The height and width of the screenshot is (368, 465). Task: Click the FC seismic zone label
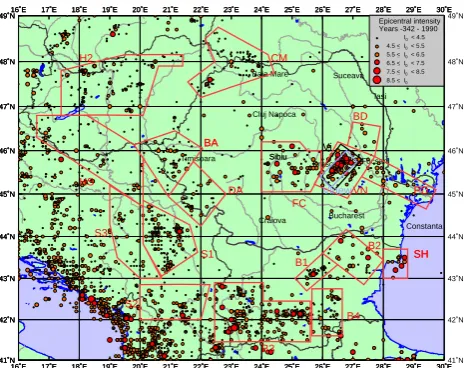point(299,203)
